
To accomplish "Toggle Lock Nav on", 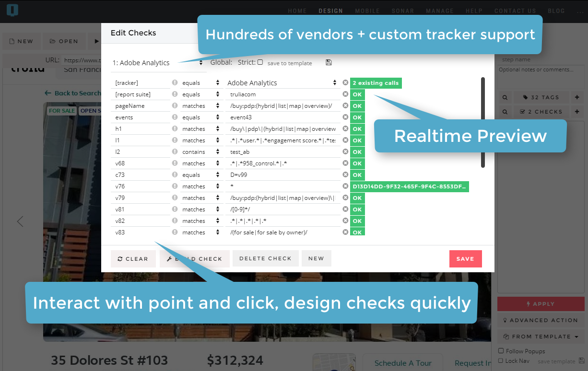I will pos(500,360).
